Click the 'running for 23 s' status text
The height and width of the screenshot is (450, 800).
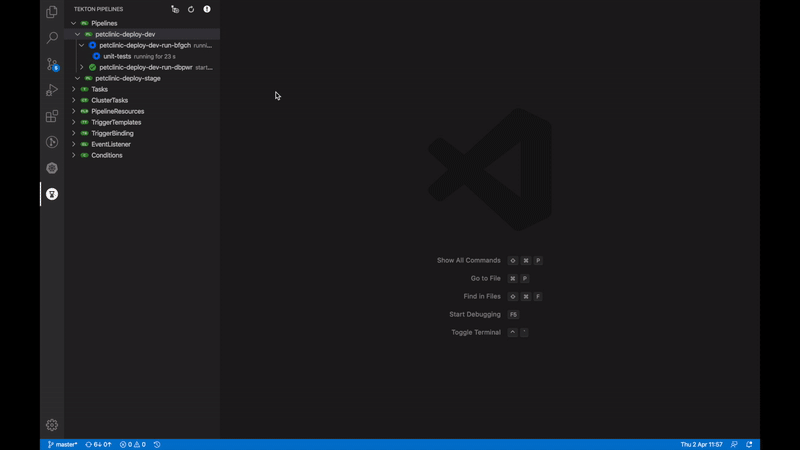[155, 57]
